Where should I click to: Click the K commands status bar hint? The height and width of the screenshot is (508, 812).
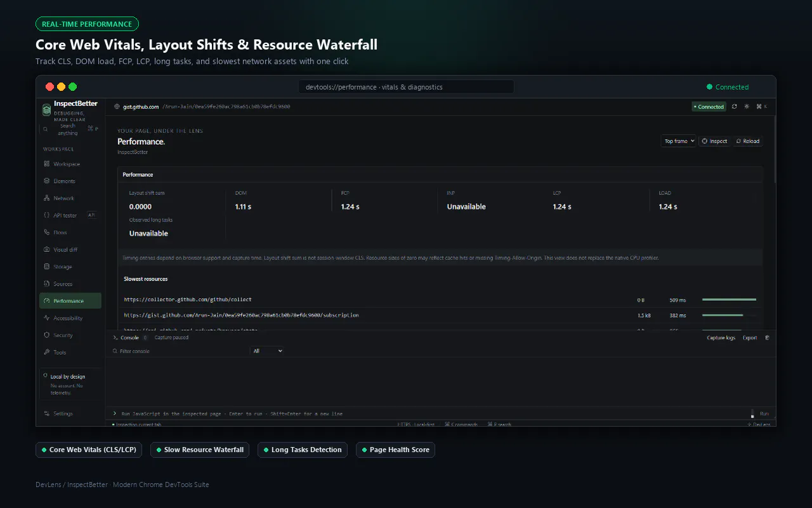(461, 424)
